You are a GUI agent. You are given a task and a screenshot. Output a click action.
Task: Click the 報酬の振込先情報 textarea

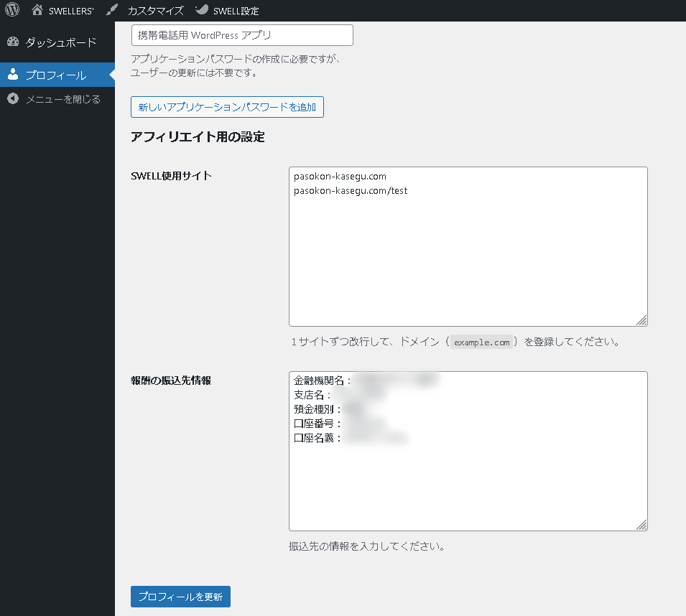click(x=468, y=451)
